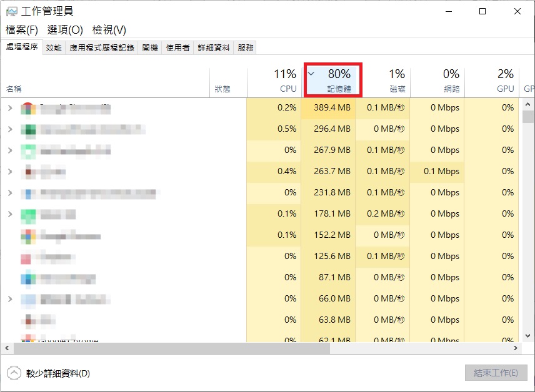Click the horizontal scrollbar left arrow
Image resolution: width=535 pixels, height=392 pixels.
click(x=7, y=348)
